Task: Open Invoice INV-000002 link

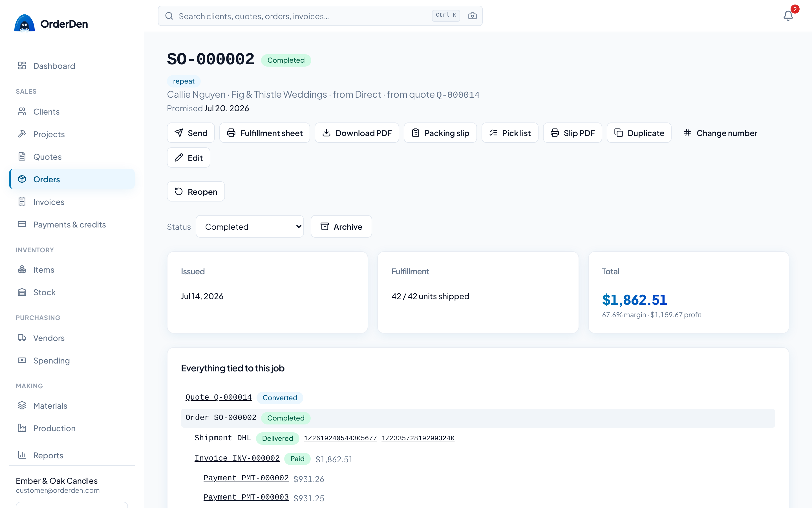Action: coord(237,458)
